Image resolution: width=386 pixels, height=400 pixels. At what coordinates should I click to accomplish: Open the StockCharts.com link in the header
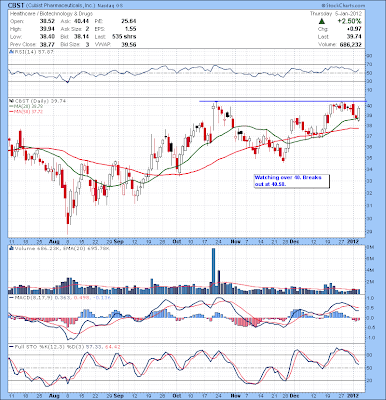(x=343, y=6)
